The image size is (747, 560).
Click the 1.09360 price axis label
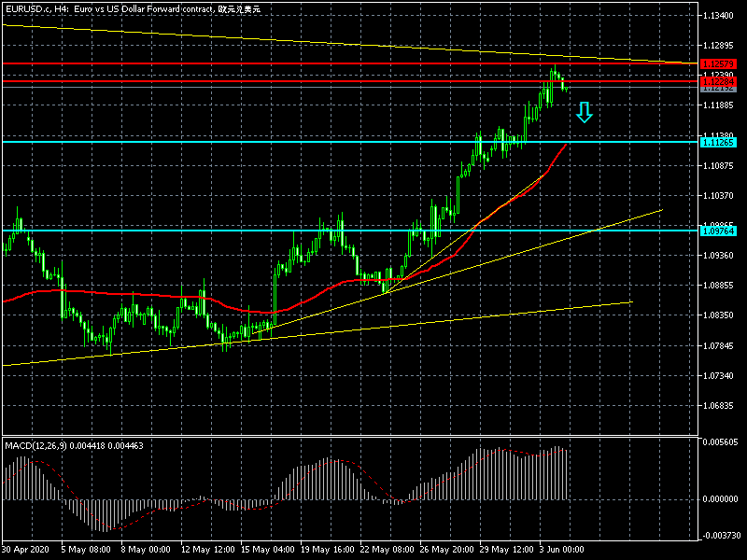pos(718,256)
